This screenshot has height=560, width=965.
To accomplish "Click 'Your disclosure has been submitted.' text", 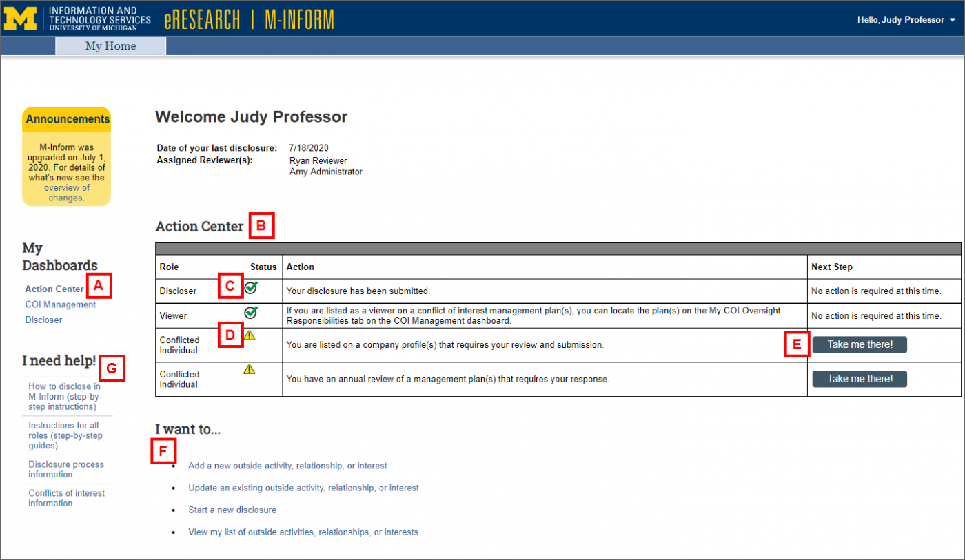I will (x=358, y=291).
